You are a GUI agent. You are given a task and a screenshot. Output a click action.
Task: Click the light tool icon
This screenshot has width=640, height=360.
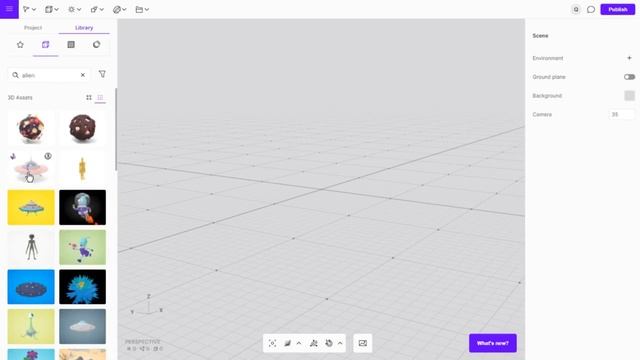coord(71,9)
